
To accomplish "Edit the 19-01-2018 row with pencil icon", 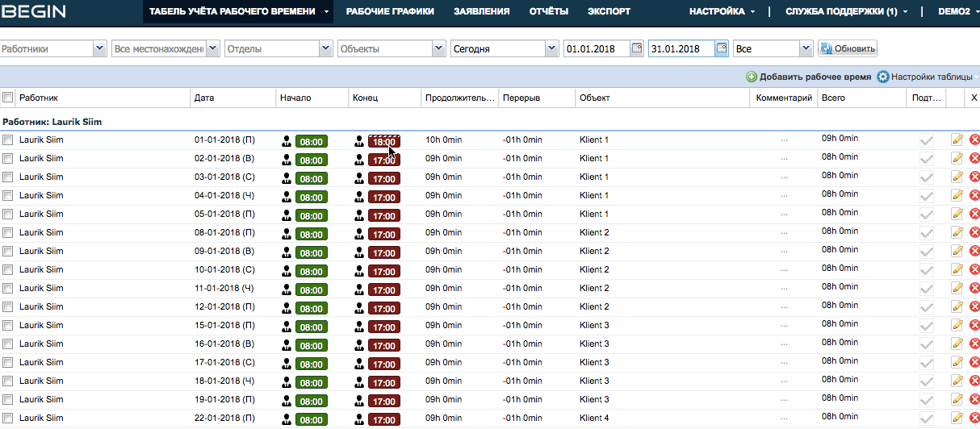I will (957, 399).
